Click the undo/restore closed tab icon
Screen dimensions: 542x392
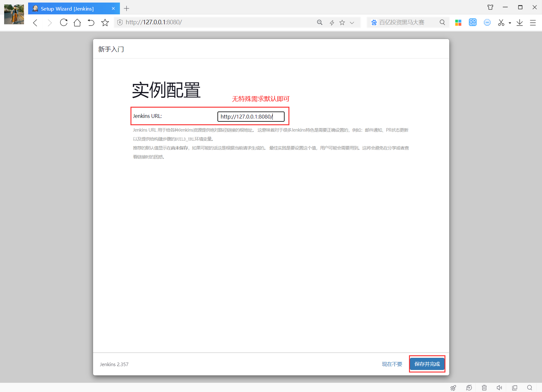[91, 22]
